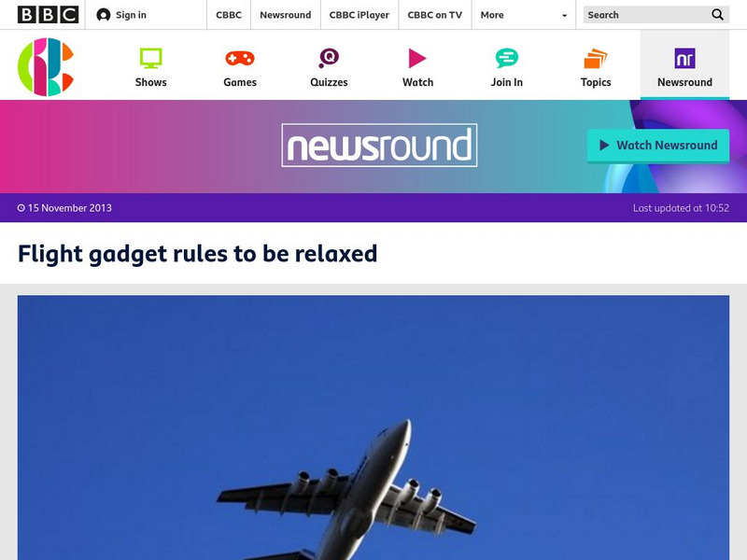Click the airplane article image

tap(373, 427)
